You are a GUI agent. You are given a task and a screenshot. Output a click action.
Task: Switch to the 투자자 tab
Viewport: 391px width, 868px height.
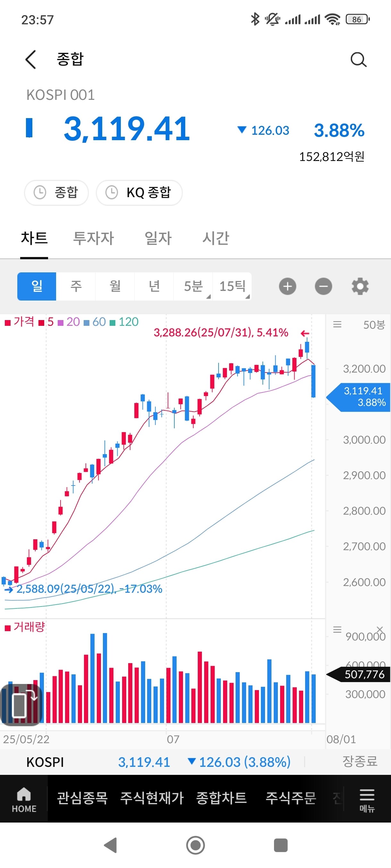click(x=94, y=238)
